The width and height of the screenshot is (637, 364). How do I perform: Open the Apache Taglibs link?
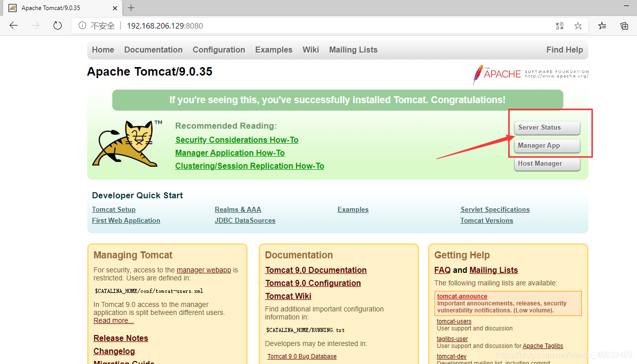click(x=543, y=346)
